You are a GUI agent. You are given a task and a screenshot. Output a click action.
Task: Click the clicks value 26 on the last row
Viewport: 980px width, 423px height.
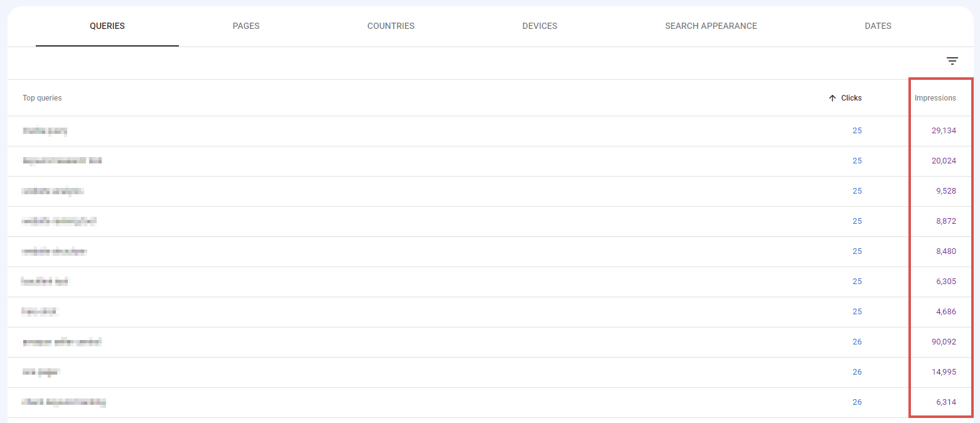857,402
